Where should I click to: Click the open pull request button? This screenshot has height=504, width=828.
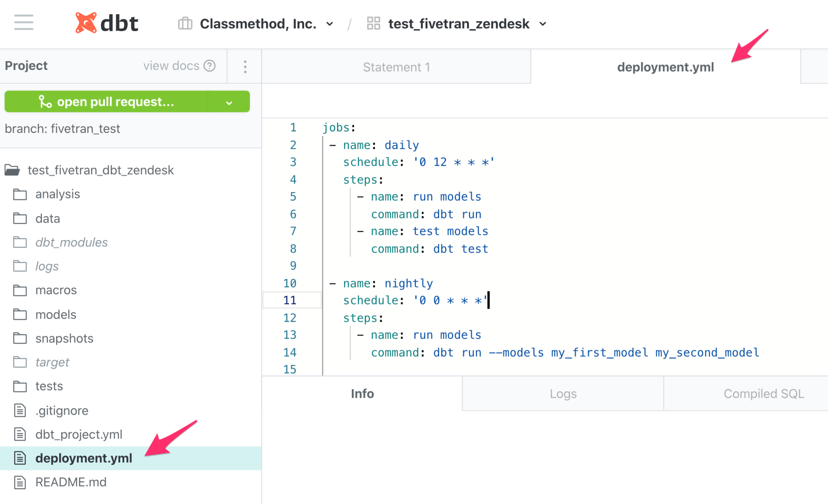(115, 101)
